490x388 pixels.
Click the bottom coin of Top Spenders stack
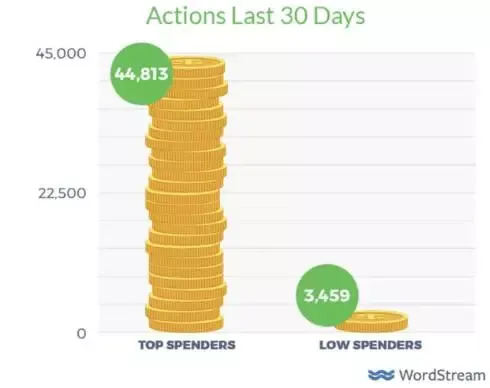pyautogui.click(x=186, y=324)
